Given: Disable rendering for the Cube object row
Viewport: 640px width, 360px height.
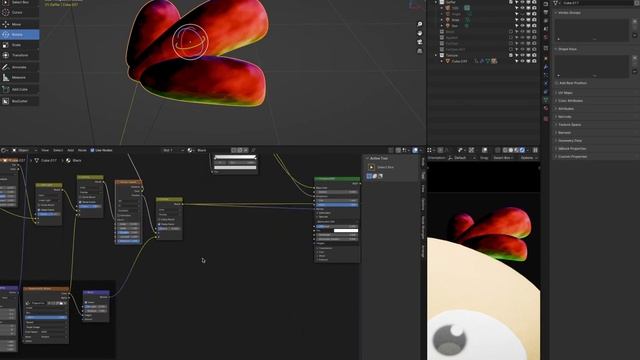Looking at the screenshot, I should pos(534,61).
